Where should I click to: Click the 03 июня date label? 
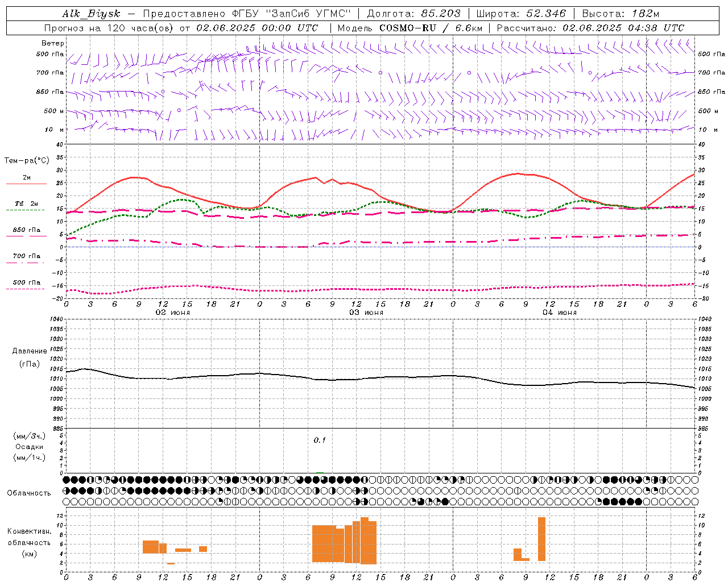click(366, 313)
